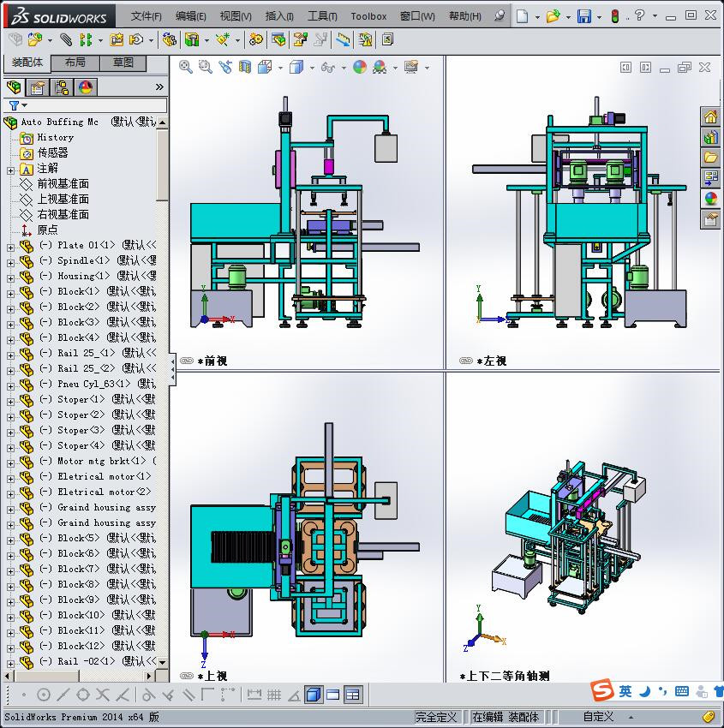Toggle the view link icon beside *上视
The width and height of the screenshot is (724, 728).
click(x=186, y=676)
